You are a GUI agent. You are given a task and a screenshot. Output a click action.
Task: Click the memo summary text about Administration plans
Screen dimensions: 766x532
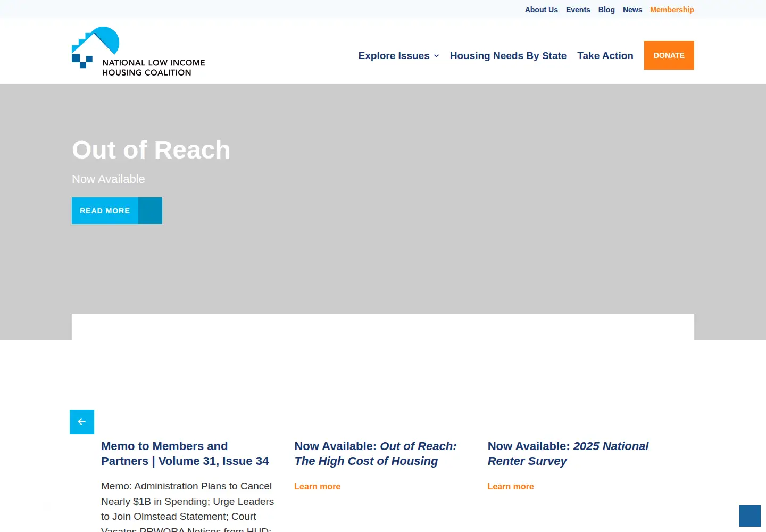coord(188,506)
